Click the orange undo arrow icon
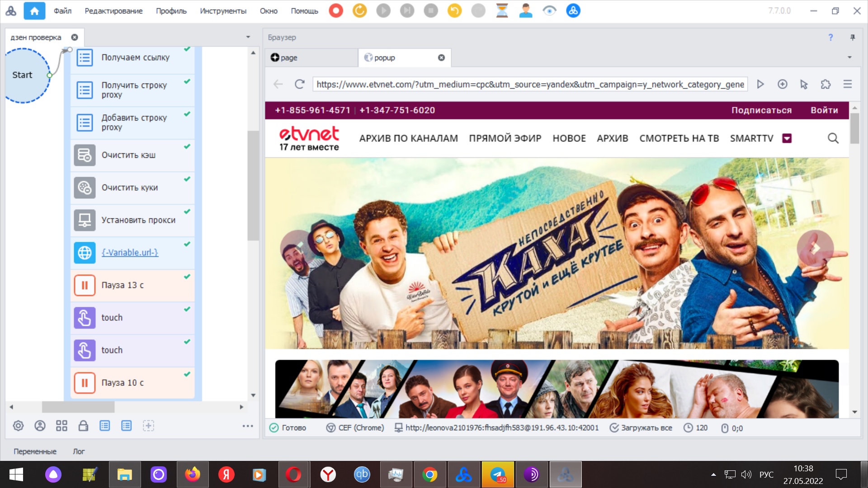Image resolution: width=868 pixels, height=488 pixels. pyautogui.click(x=454, y=10)
